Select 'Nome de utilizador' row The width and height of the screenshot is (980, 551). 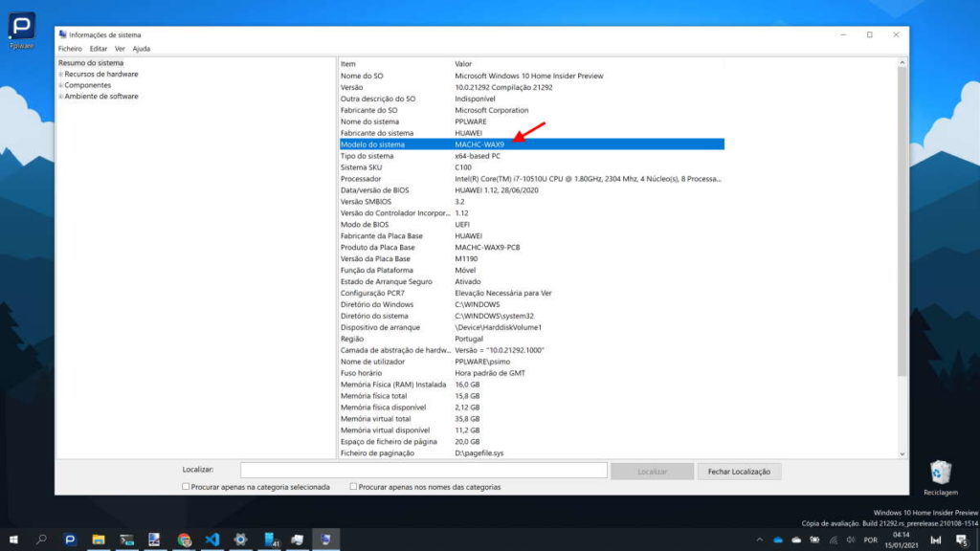pyautogui.click(x=532, y=362)
